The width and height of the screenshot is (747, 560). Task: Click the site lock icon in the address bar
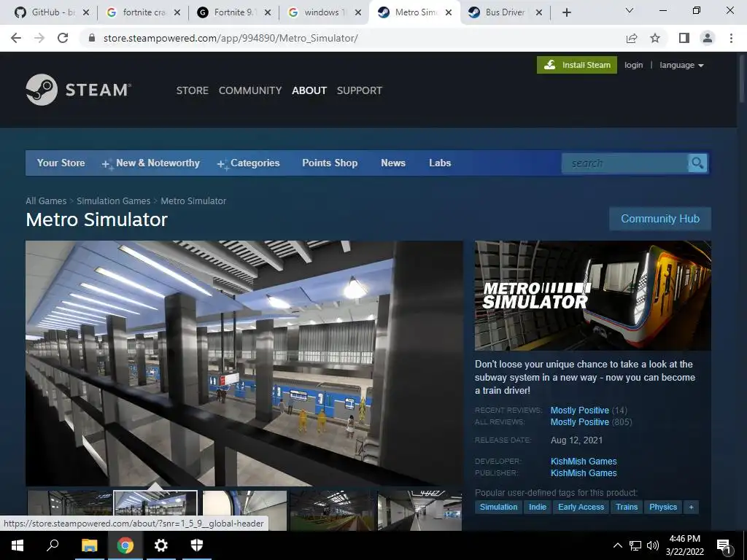93,38
